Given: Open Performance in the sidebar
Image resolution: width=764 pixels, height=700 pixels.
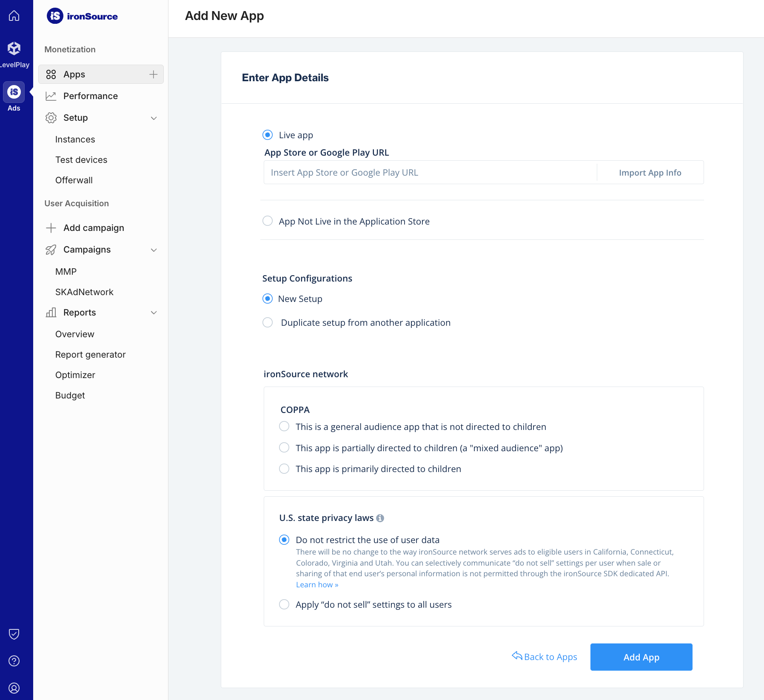Looking at the screenshot, I should click(x=90, y=96).
